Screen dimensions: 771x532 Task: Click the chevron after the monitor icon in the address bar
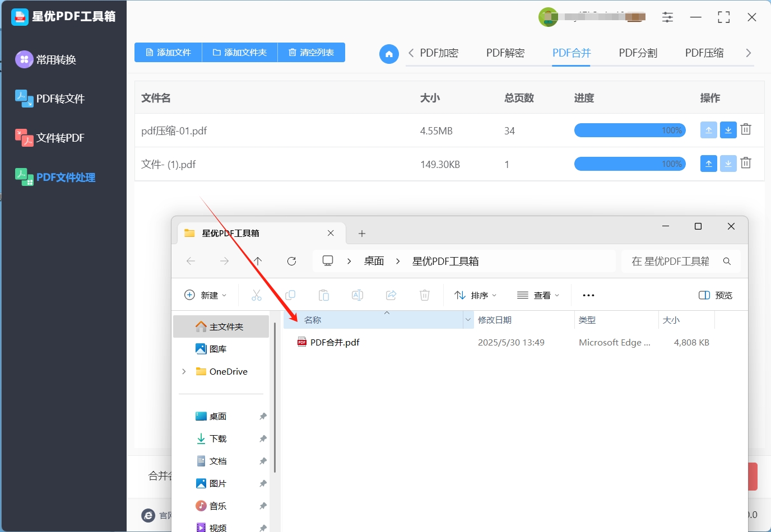coord(349,261)
